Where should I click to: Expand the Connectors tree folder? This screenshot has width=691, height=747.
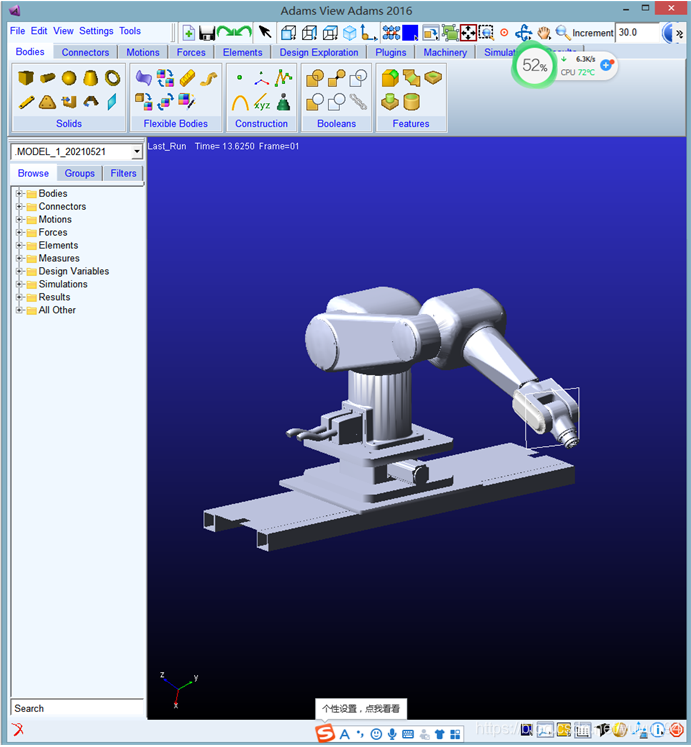(x=19, y=207)
